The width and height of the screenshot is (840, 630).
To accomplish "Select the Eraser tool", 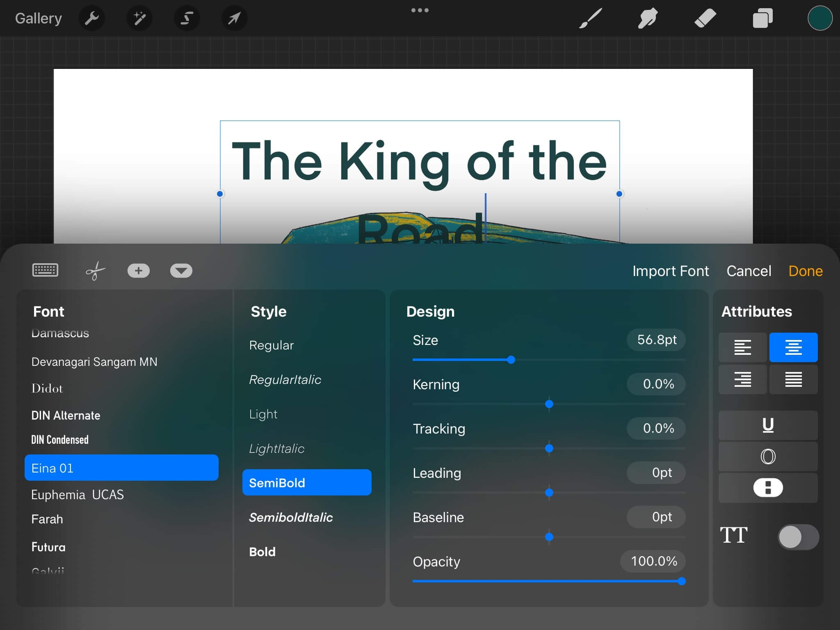I will (705, 18).
